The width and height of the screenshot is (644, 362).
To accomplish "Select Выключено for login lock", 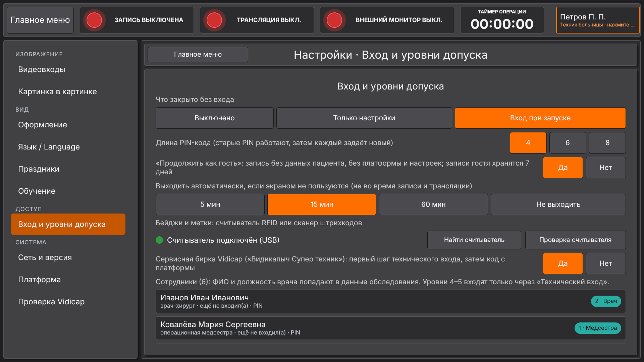I will [x=215, y=118].
